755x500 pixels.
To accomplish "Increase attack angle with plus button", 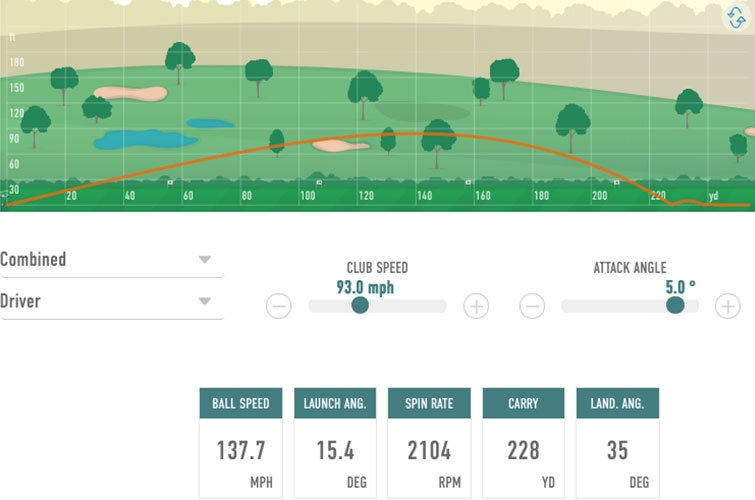I will coord(728,306).
